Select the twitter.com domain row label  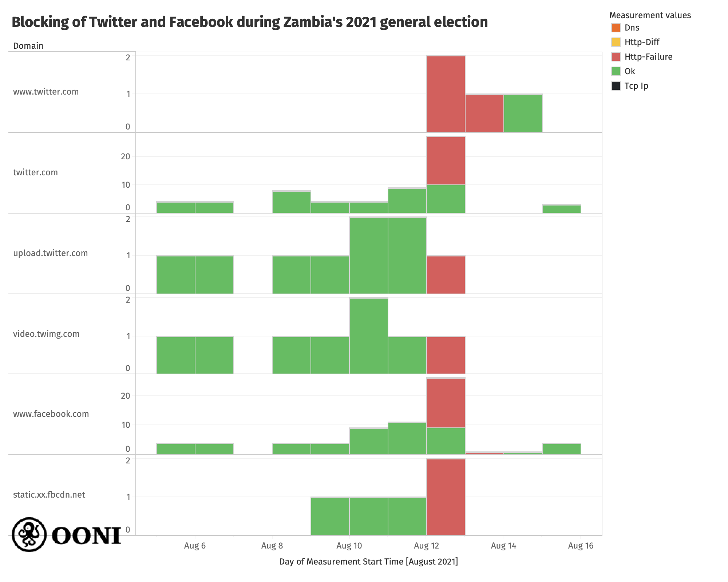pyautogui.click(x=35, y=172)
